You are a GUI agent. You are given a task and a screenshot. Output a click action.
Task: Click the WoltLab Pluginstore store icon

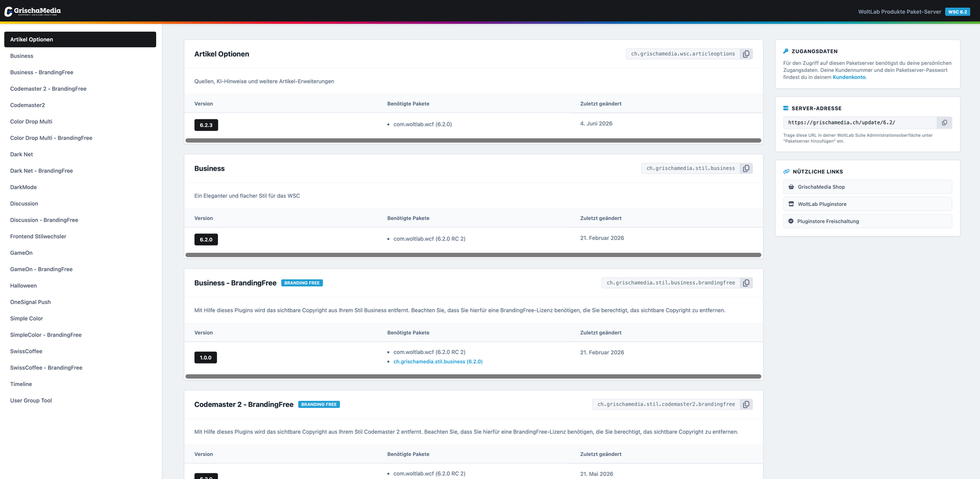tap(791, 204)
